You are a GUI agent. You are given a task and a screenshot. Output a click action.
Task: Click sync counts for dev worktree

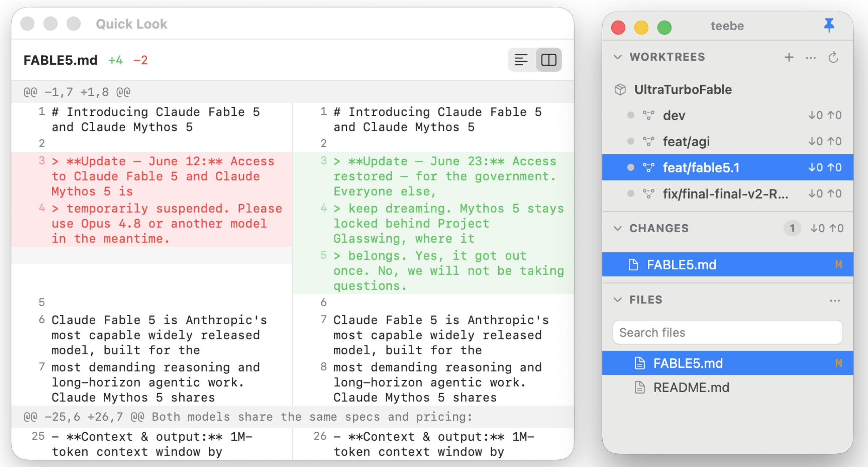tap(825, 115)
